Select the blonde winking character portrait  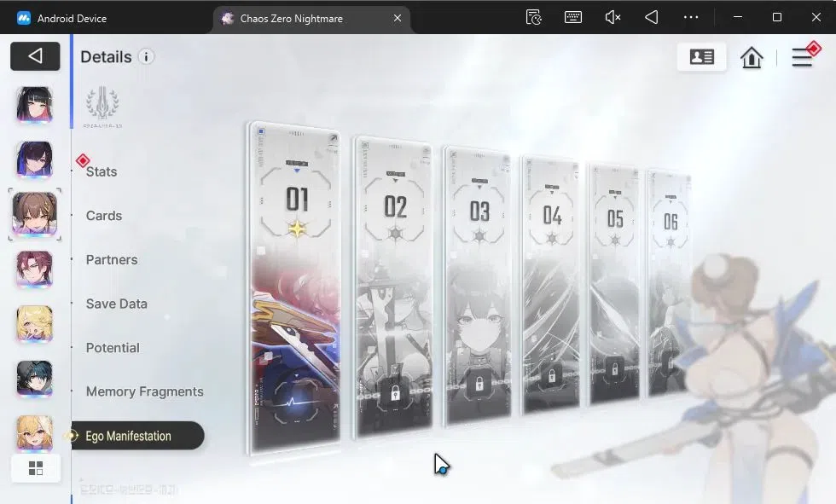35,324
